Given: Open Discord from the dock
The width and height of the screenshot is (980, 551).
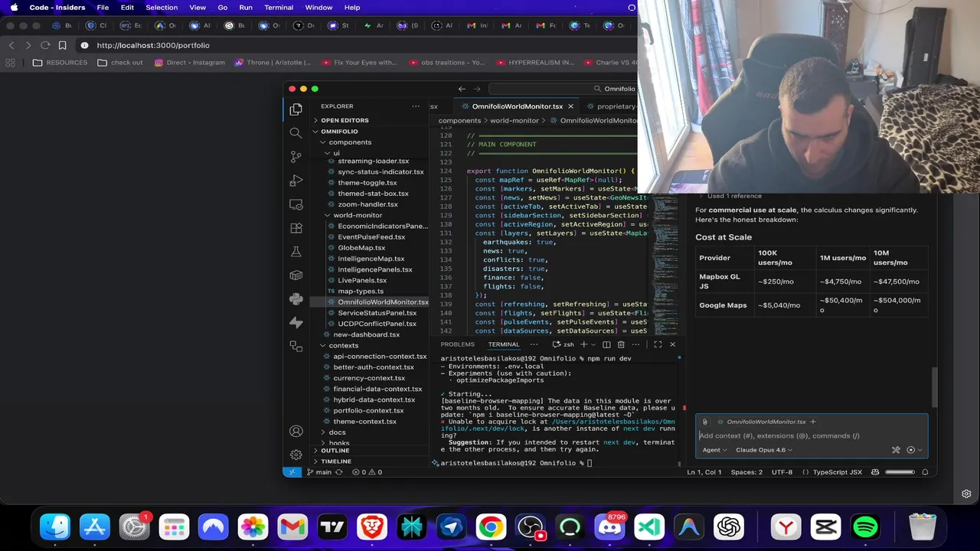Looking at the screenshot, I should click(x=610, y=527).
